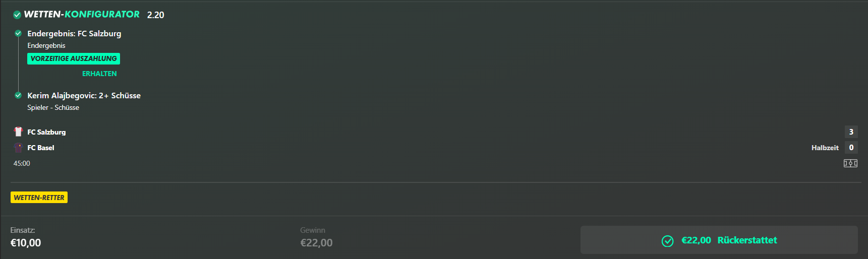Click the FC Salzburg jersey icon
868x259 pixels.
click(19, 132)
